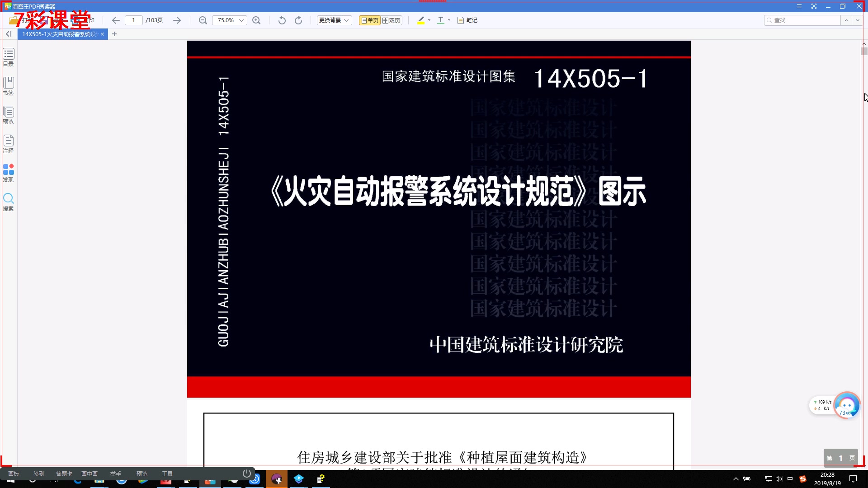Go back to the previous page arrow
The width and height of the screenshot is (868, 488).
pos(116,20)
